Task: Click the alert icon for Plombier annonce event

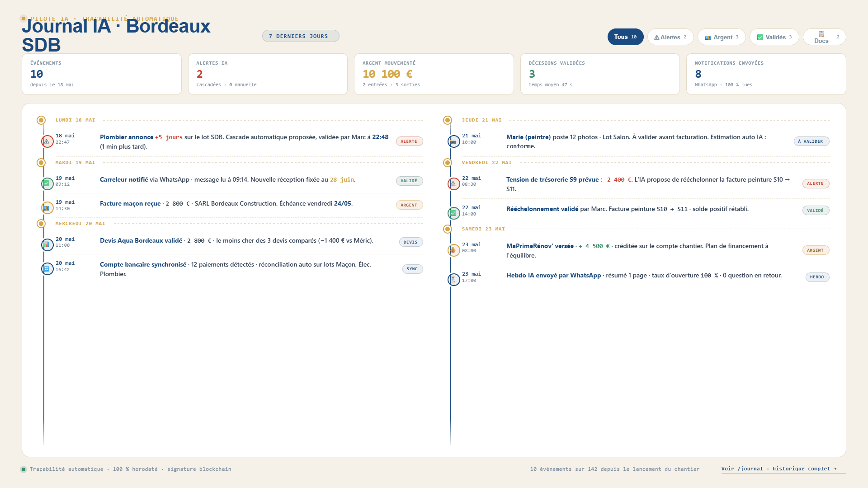Action: pyautogui.click(x=47, y=141)
